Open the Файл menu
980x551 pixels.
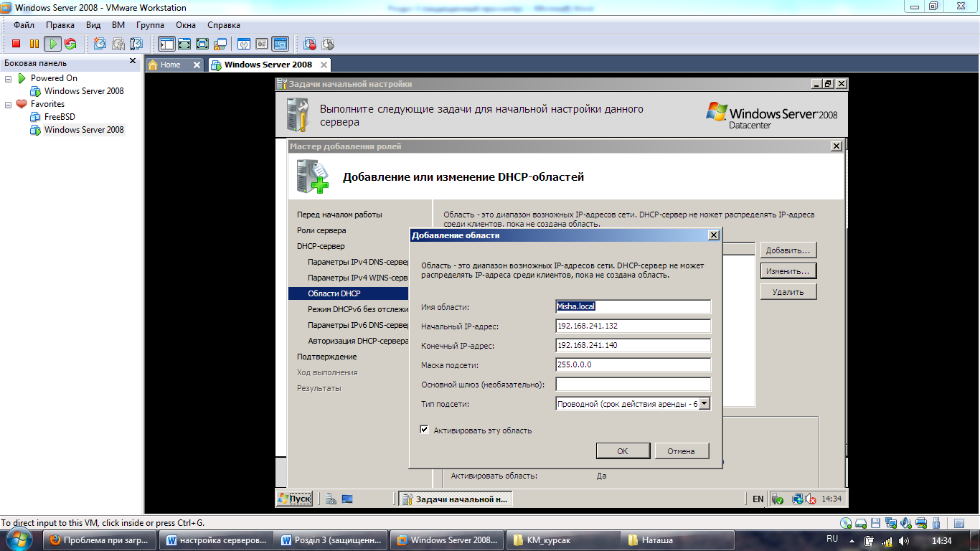coord(24,25)
